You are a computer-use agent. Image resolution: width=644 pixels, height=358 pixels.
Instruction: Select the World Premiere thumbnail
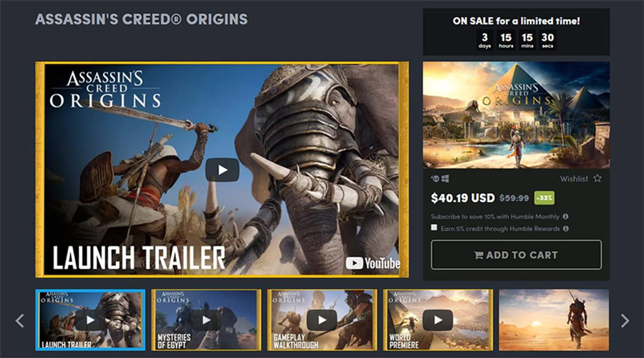(438, 320)
